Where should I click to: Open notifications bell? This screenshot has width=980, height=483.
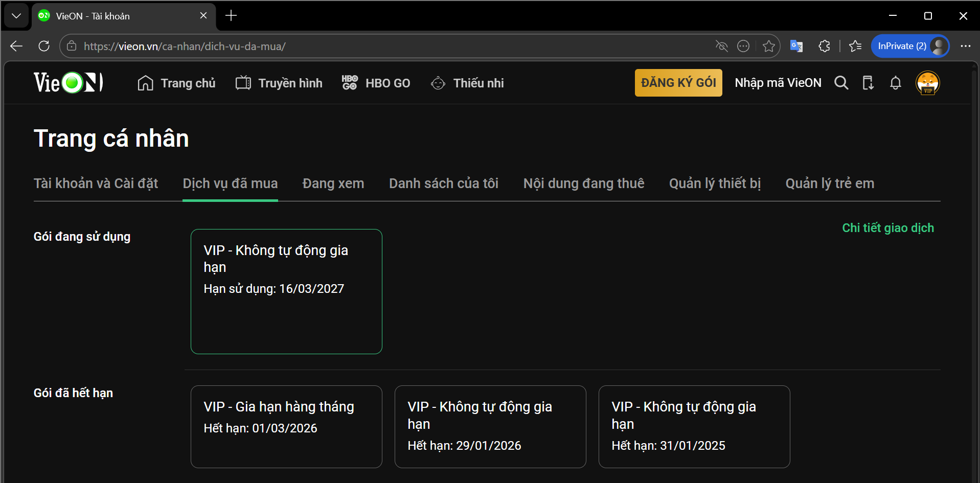[x=895, y=83]
